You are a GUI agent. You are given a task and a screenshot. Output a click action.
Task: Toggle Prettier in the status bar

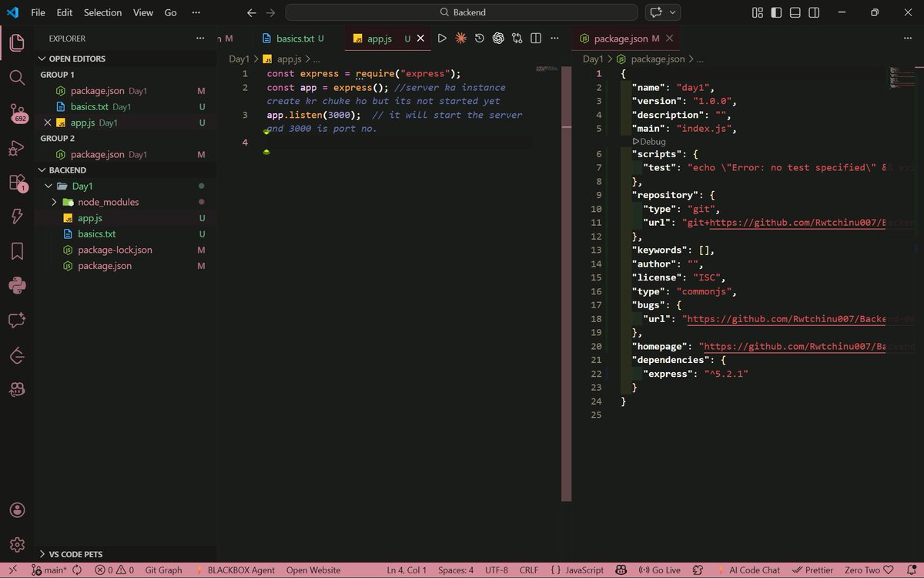(x=812, y=570)
